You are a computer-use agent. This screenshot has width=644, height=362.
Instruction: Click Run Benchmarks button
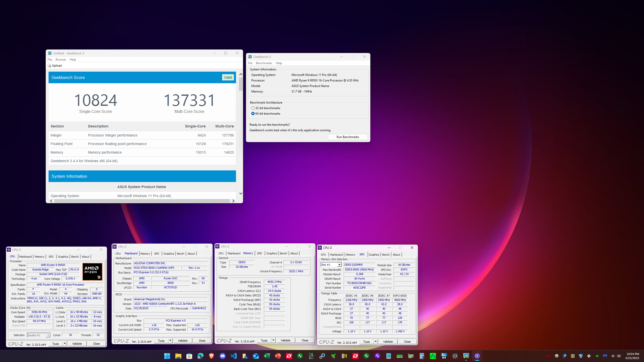(x=348, y=137)
